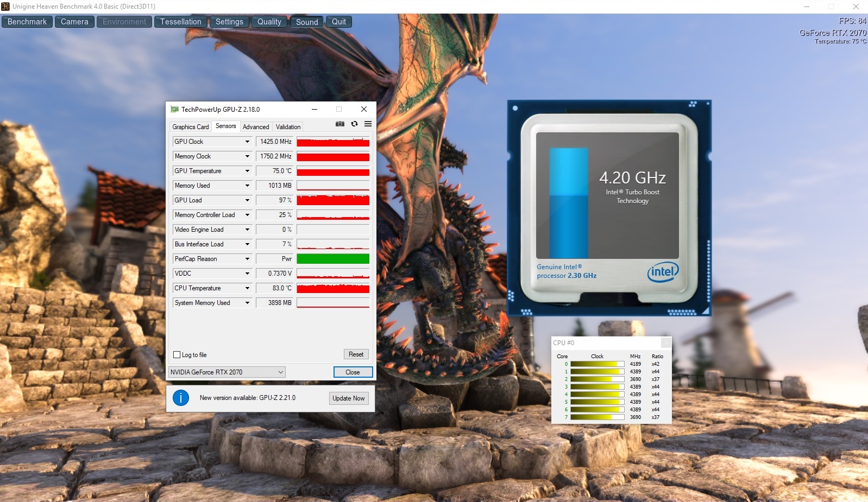The height and width of the screenshot is (502, 868).
Task: Click the Core 7 clock bar in CPU gadget
Action: pyautogui.click(x=597, y=417)
